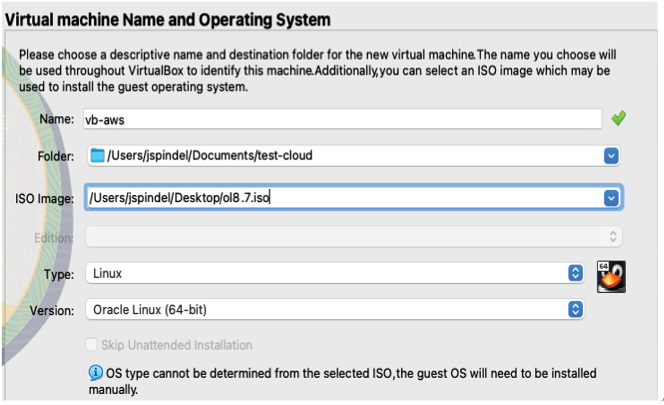This screenshot has width=664, height=405.
Task: Click the disabled Edition stepper arrows
Action: tap(613, 236)
